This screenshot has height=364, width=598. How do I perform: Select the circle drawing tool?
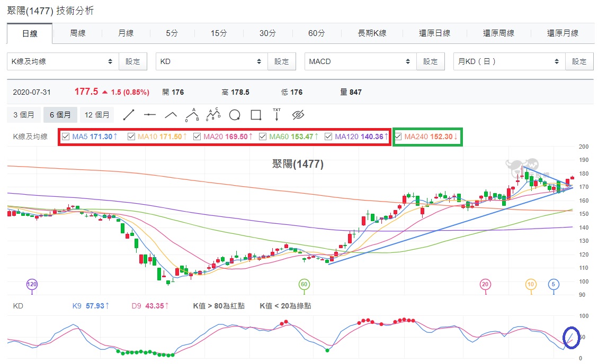pyautogui.click(x=235, y=115)
